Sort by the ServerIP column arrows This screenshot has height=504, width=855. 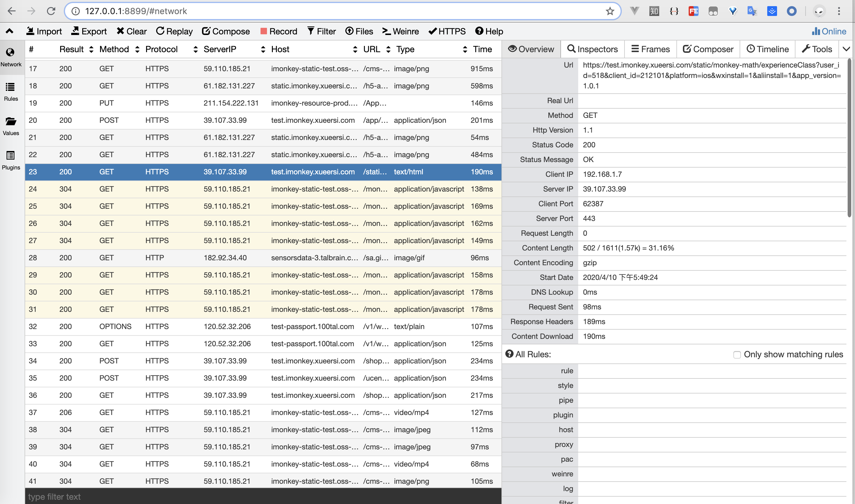[263, 50]
